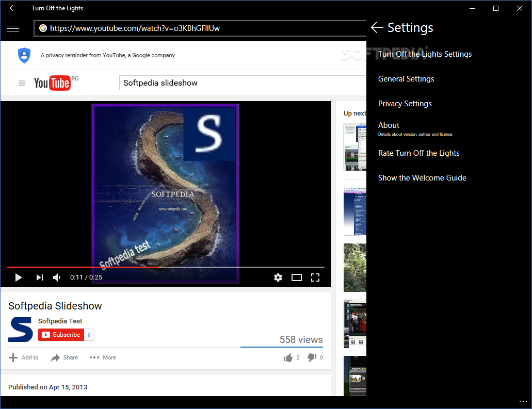Select Rate Turn Off the Lights
The width and height of the screenshot is (532, 409).
(418, 153)
